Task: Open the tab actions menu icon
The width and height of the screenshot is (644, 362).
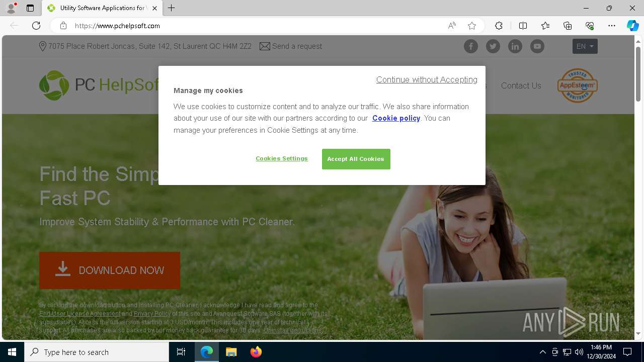Action: coord(30,8)
